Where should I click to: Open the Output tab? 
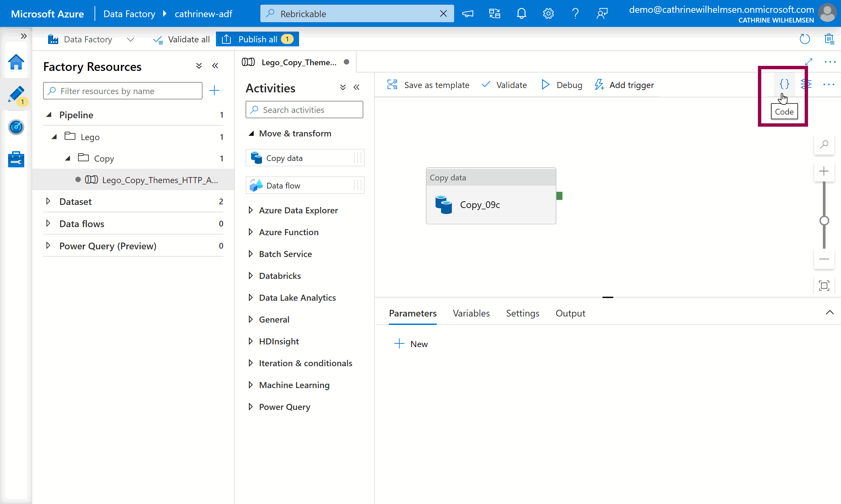(x=570, y=313)
